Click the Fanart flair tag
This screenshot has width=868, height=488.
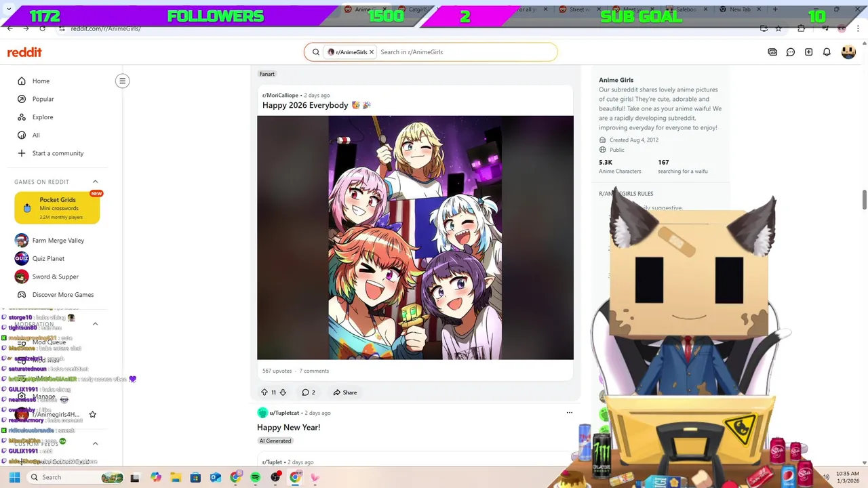coord(267,74)
